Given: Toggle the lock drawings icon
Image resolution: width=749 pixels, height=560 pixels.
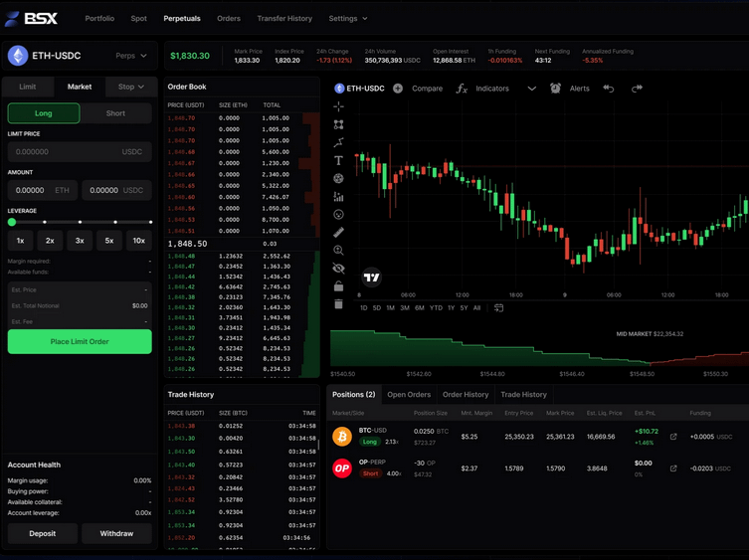Looking at the screenshot, I should pyautogui.click(x=338, y=285).
